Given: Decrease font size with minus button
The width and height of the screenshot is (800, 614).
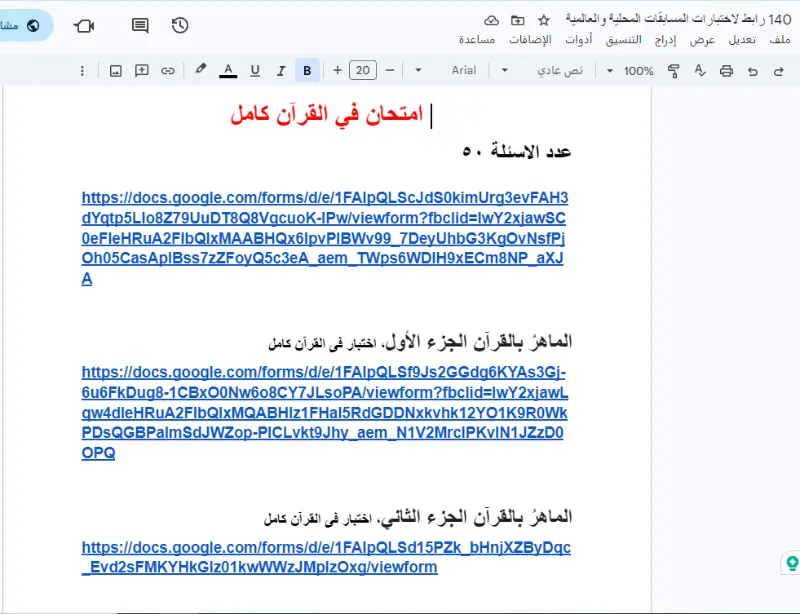Looking at the screenshot, I should (x=389, y=70).
